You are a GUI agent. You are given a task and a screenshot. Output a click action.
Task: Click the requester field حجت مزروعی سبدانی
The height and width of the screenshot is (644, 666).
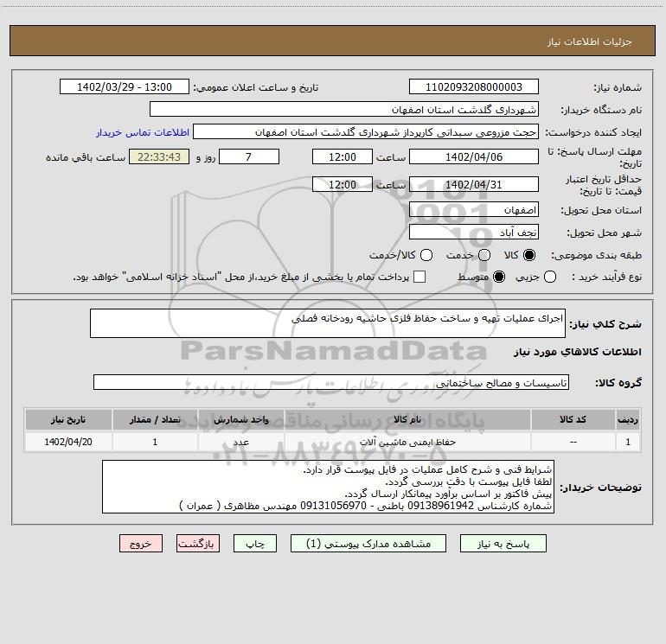(x=366, y=132)
